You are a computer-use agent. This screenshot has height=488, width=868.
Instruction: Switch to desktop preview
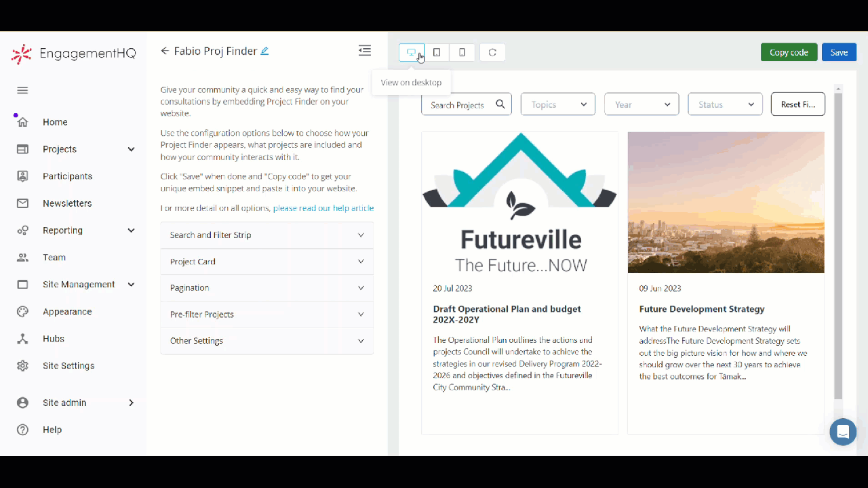click(411, 52)
